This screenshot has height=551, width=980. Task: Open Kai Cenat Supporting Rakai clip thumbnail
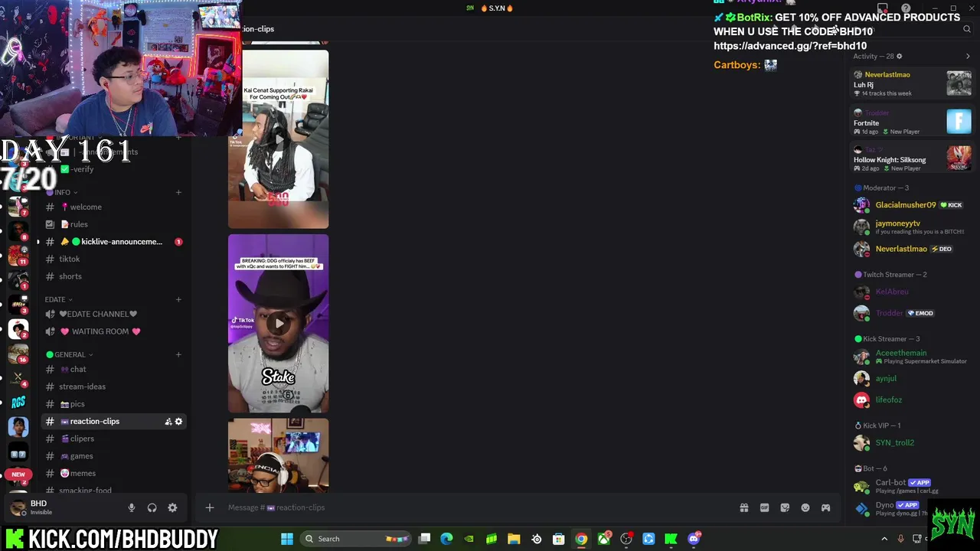pos(278,139)
